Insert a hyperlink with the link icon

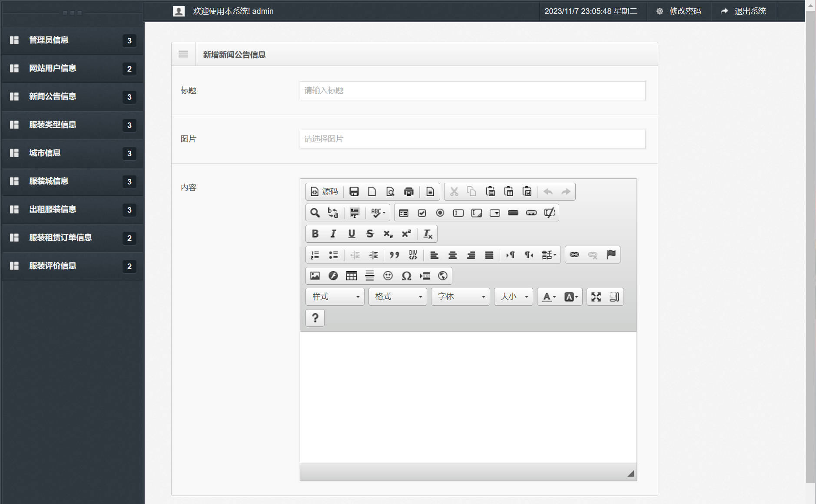pyautogui.click(x=574, y=255)
